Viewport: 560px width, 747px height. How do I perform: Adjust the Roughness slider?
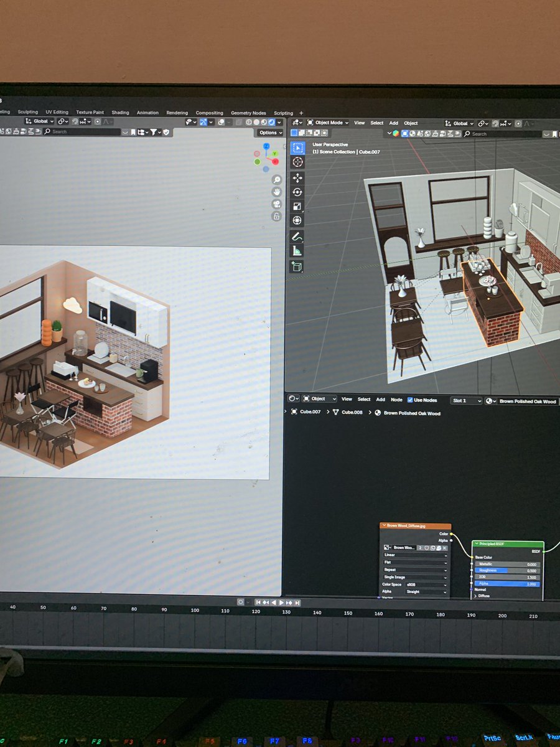click(507, 570)
